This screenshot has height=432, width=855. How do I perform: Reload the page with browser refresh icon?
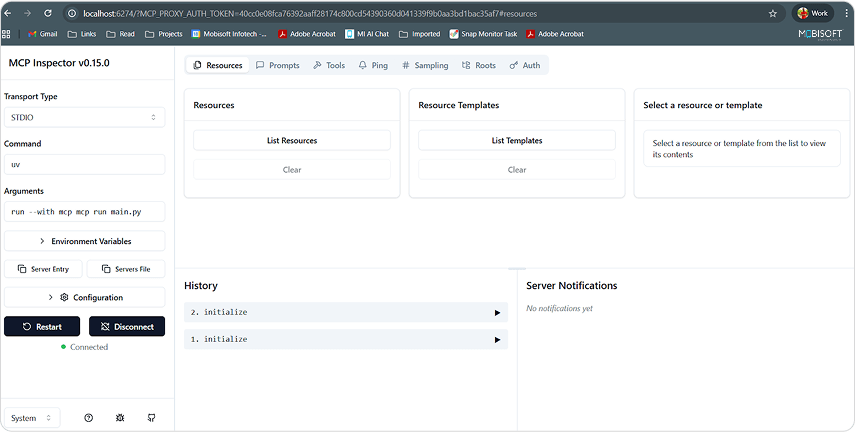49,13
